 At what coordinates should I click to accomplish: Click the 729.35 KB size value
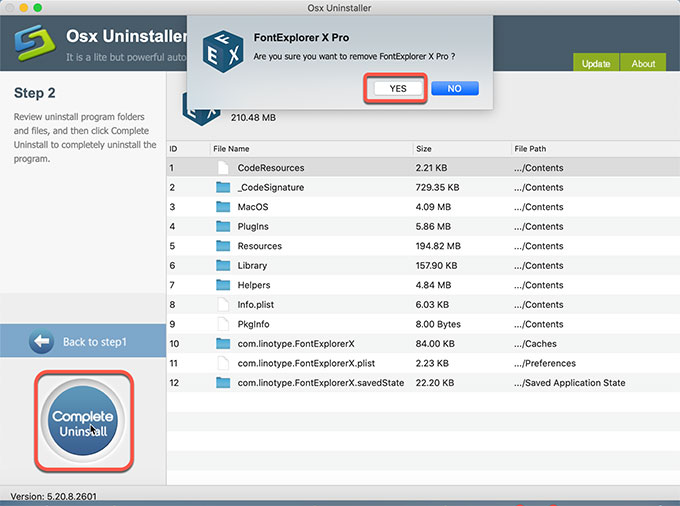pos(437,187)
